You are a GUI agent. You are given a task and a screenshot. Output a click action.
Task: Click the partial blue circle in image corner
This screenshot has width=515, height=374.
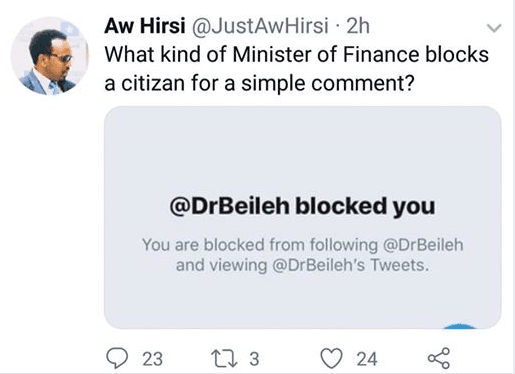pos(460,326)
